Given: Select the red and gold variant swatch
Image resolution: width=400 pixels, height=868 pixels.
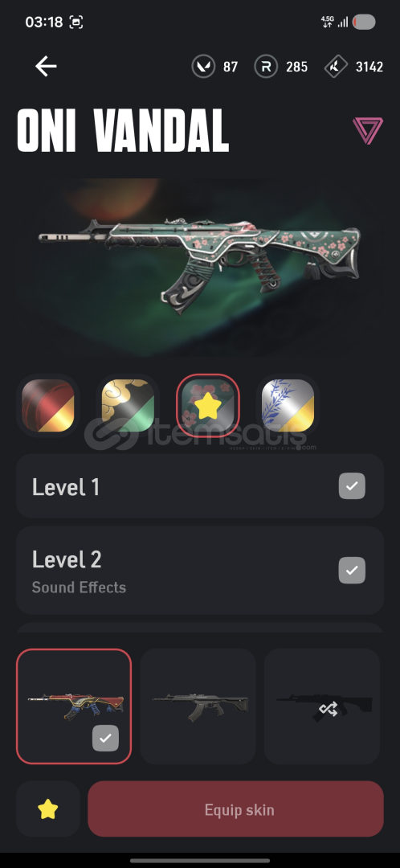Looking at the screenshot, I should [x=47, y=406].
